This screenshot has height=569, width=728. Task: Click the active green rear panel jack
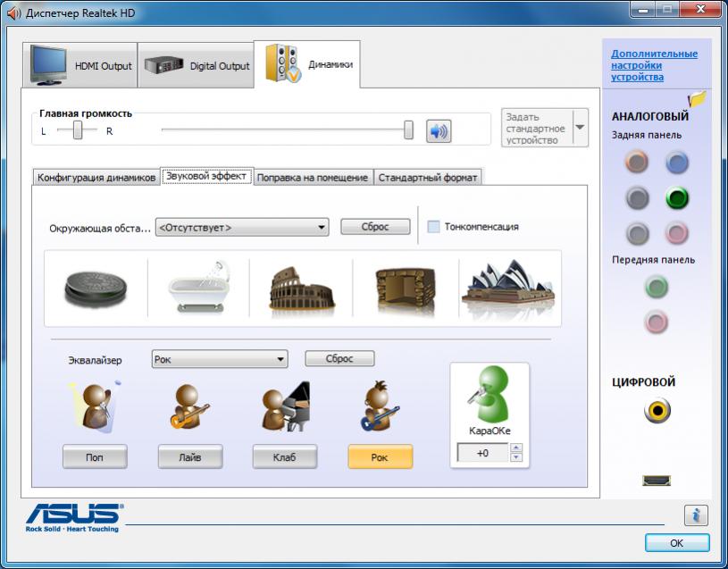point(678,197)
